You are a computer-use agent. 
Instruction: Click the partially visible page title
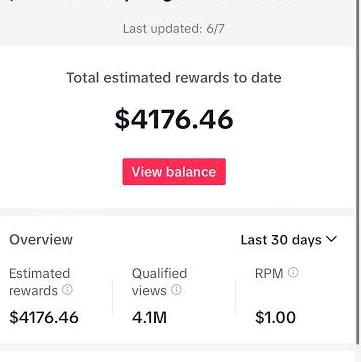[150, 3]
